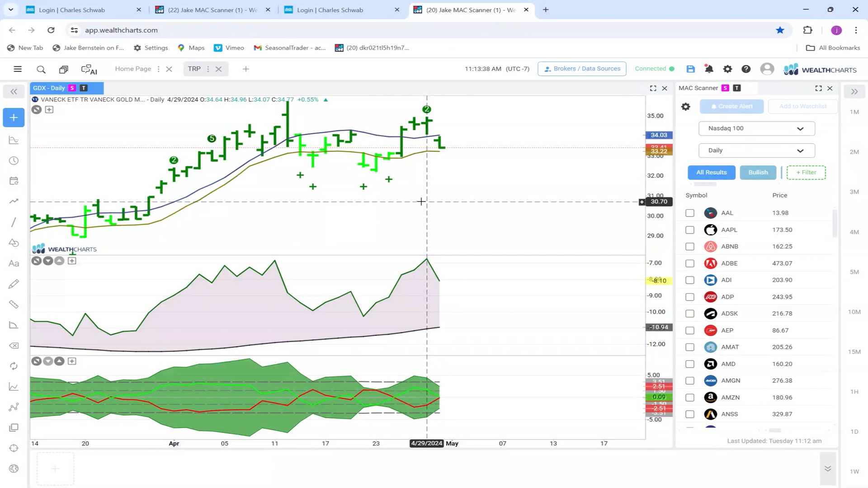Open the clock history tool in sidebar
The width and height of the screenshot is (868, 488).
coord(14,161)
